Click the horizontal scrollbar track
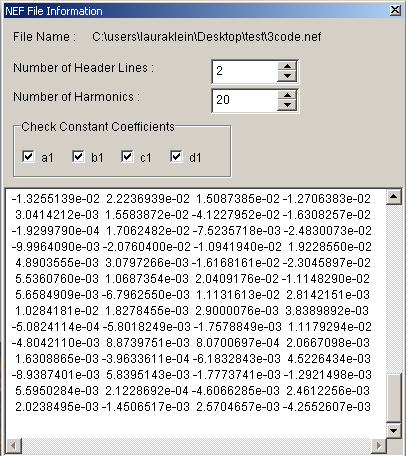 tap(196, 446)
